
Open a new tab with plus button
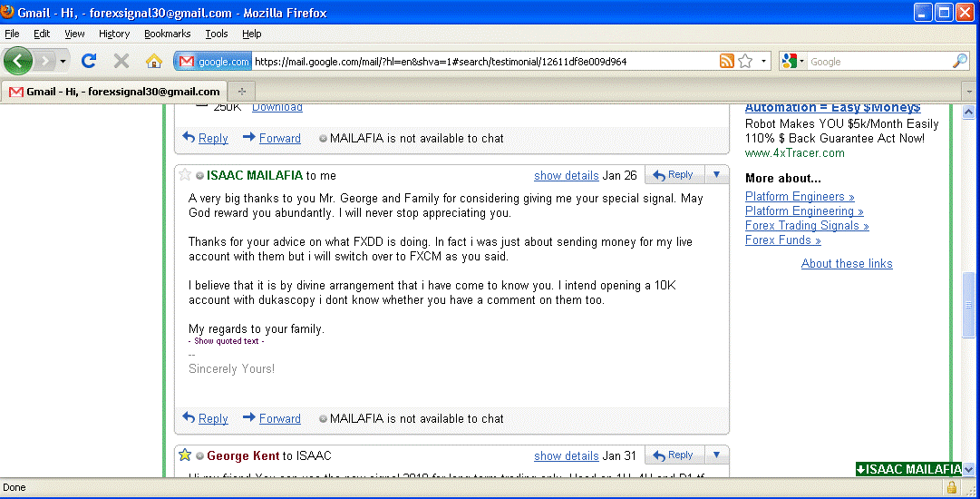[x=242, y=92]
